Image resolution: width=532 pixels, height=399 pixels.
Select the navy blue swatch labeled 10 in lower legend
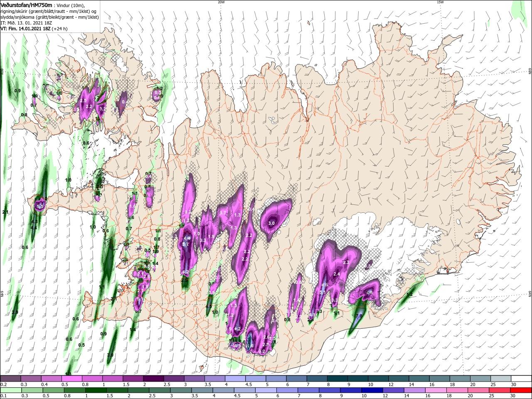pyautogui.click(x=372, y=390)
